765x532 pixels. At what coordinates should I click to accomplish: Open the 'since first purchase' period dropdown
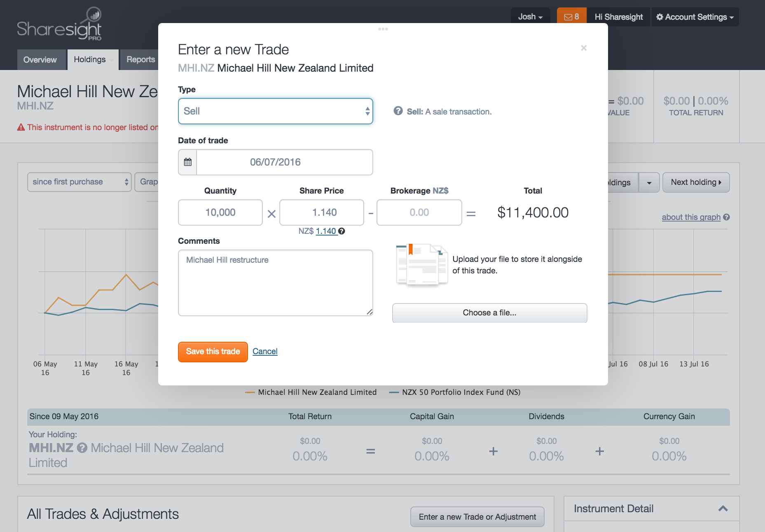79,182
